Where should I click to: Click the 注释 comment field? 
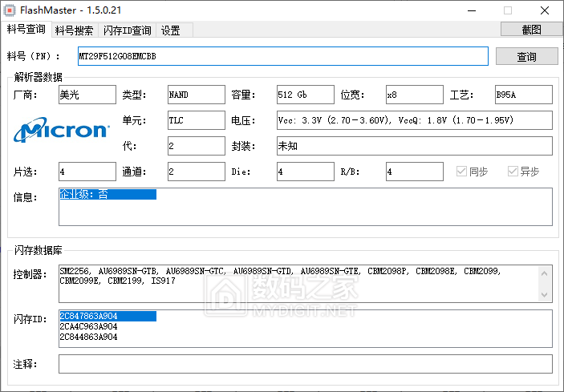click(305, 364)
